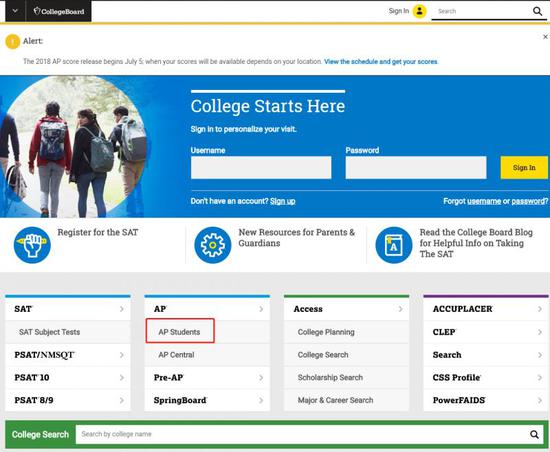Open the top-left dropdown chevron menu
Image resolution: width=550 pixels, height=452 pixels.
coord(15,11)
